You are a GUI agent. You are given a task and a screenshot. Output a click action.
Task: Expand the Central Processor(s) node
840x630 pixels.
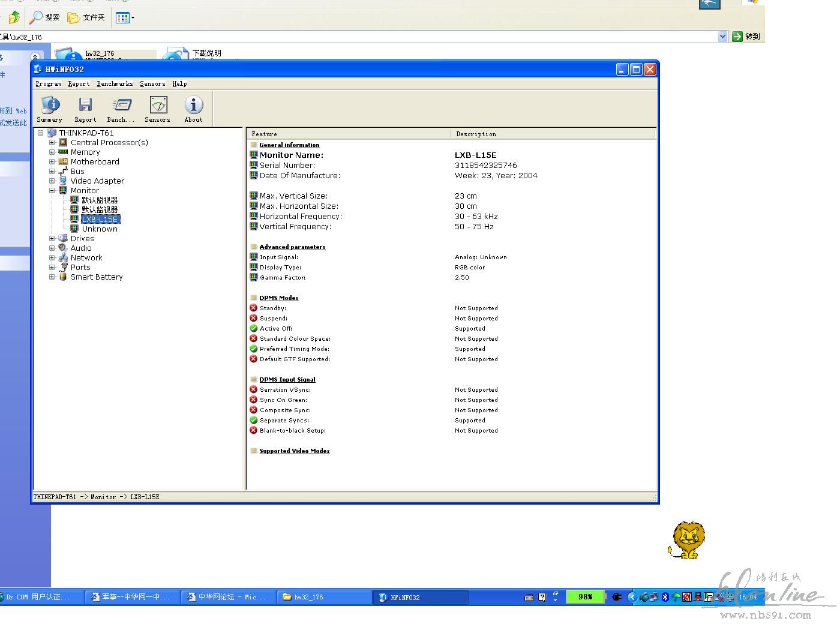[52, 143]
